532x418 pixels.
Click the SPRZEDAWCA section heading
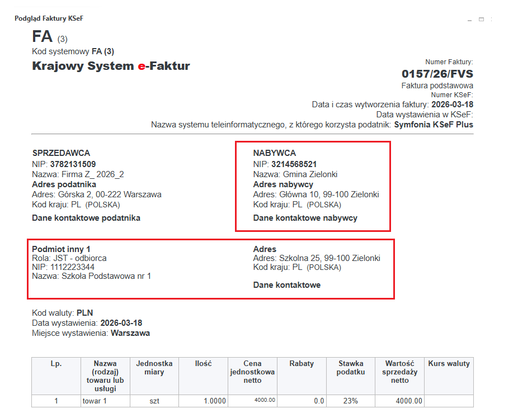coord(61,153)
